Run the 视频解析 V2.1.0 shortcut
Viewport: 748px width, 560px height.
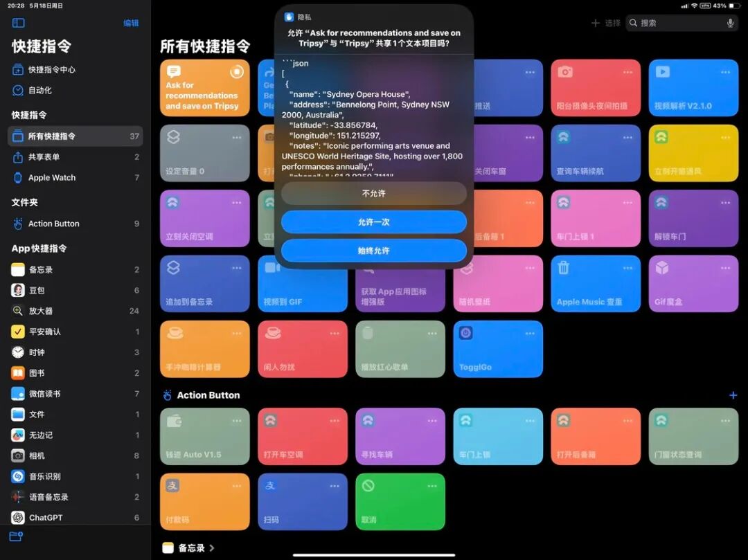coord(693,88)
